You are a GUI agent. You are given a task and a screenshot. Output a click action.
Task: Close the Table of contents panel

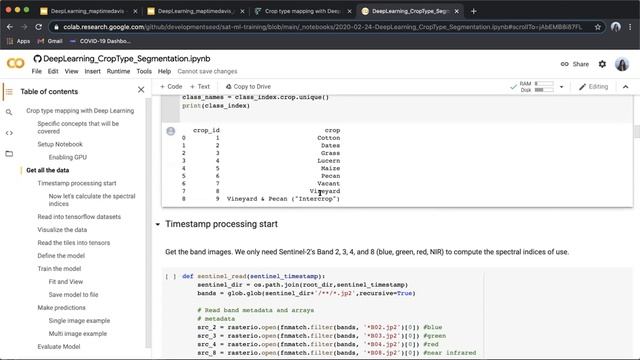click(141, 90)
